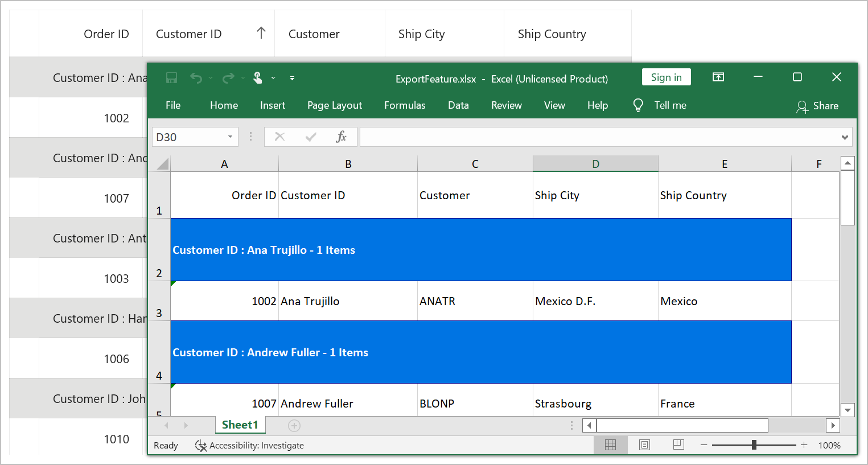868x465 pixels.
Task: Open the Touch/Mouse mode dropdown arrow
Action: [273, 78]
